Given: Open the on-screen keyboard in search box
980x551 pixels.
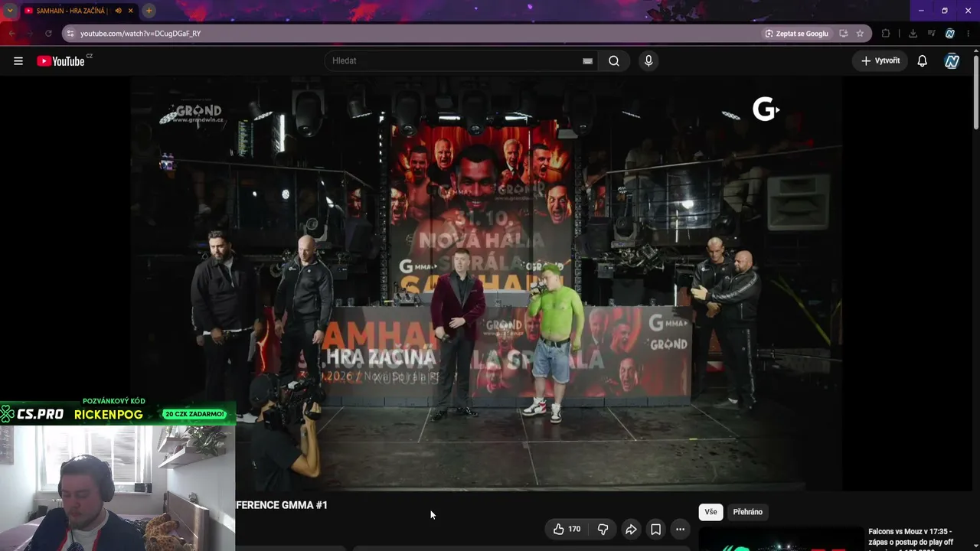Looking at the screenshot, I should tap(587, 61).
